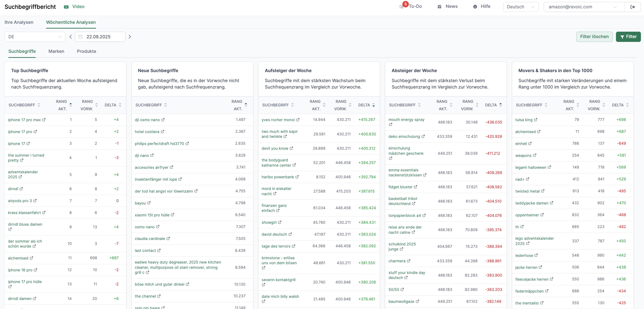The width and height of the screenshot is (644, 309).
Task: Open the To-Do list icon with badge
Action: 401,7
